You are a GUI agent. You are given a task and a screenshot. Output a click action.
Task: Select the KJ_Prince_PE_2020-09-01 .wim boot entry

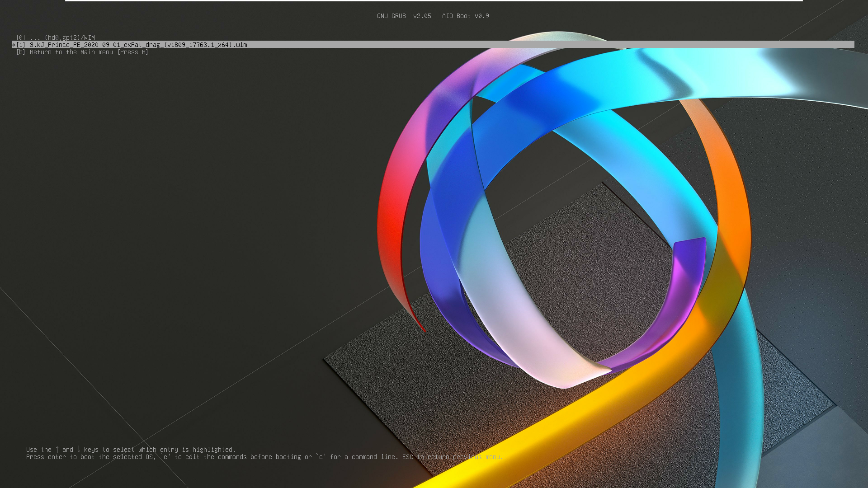pos(433,45)
